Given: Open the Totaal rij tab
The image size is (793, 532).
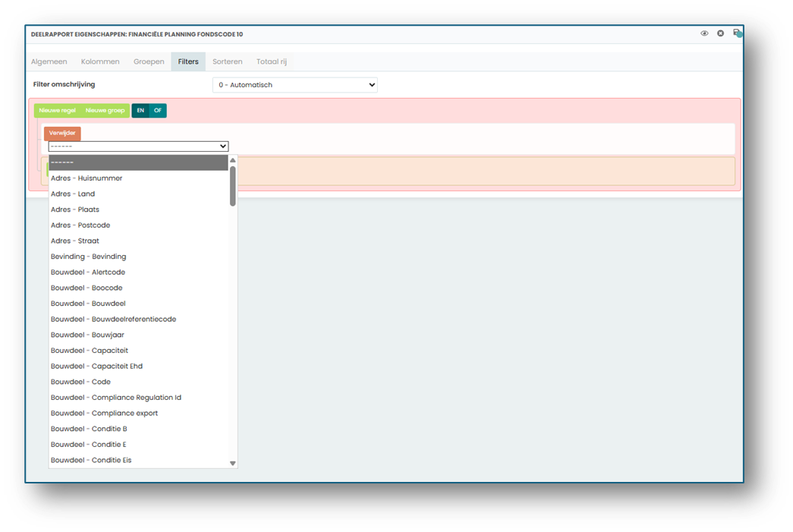Looking at the screenshot, I should tap(271, 61).
